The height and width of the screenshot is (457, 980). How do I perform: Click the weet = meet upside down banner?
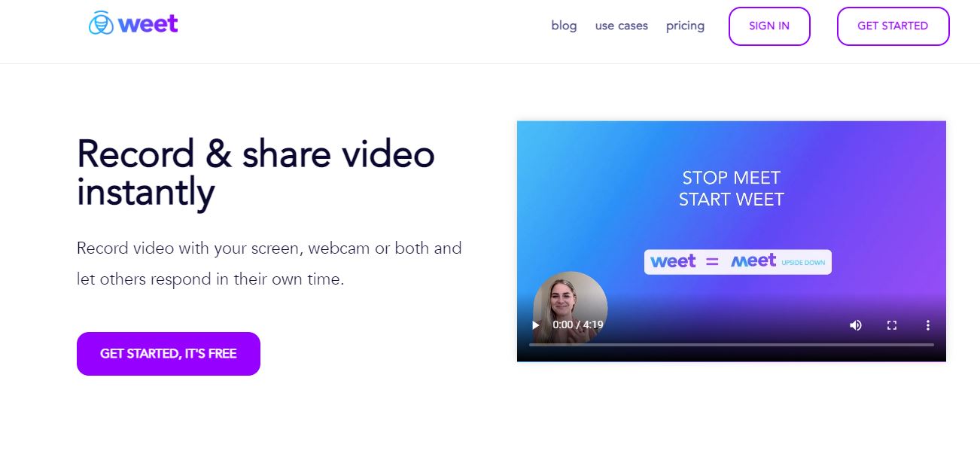tap(738, 261)
